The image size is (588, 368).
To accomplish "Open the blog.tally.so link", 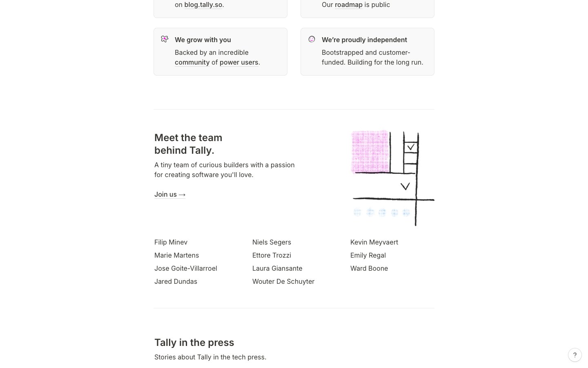I will pos(203,5).
